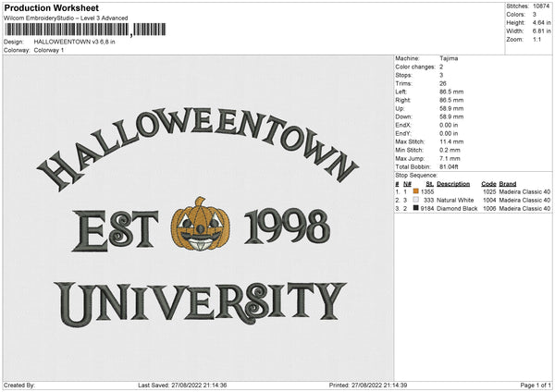Click stitch count '9184' in stop sequence
The image size is (555, 392).
[427, 209]
